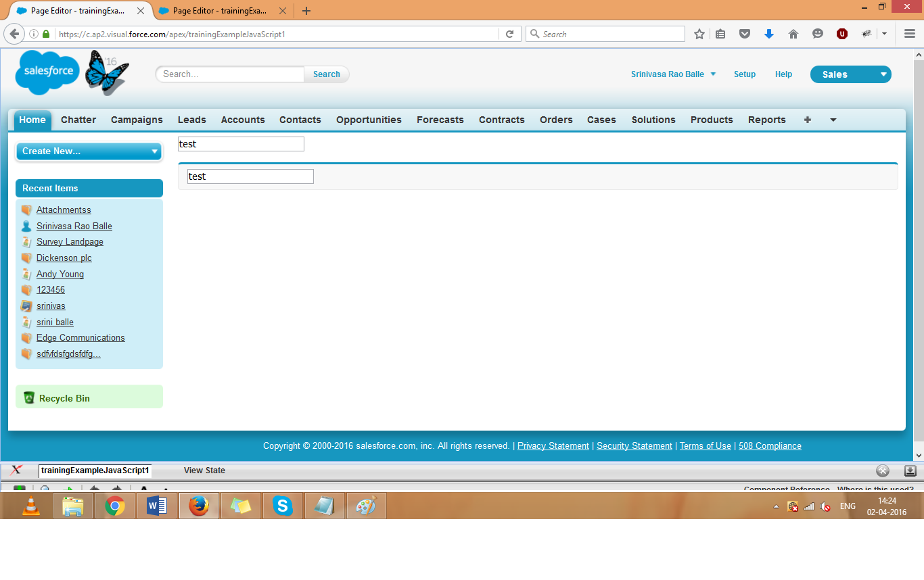Click the padlock icon in address bar
Image resolution: width=924 pixels, height=580 pixels.
[45, 33]
